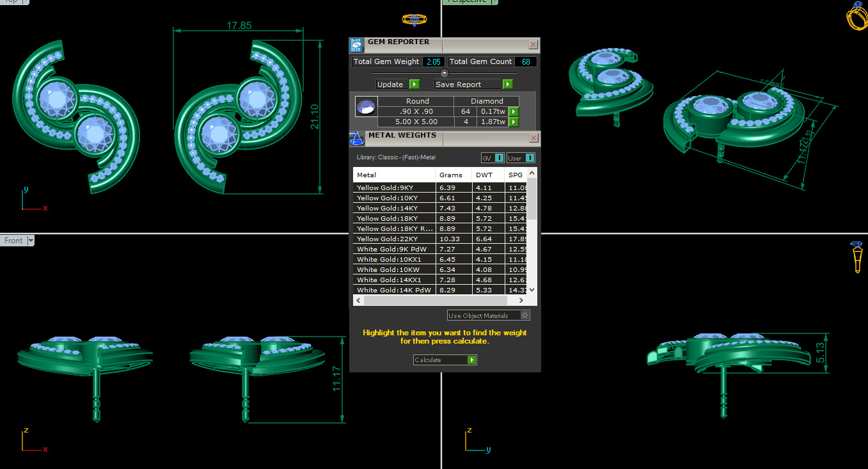Select the Yellow Gold:10KY row
The width and height of the screenshot is (868, 469).
tap(440, 198)
